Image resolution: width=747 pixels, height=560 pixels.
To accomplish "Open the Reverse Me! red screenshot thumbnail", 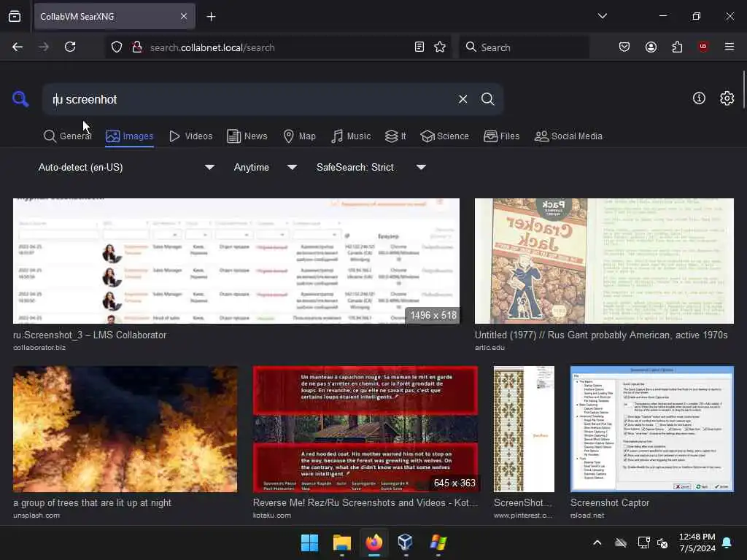I will [x=365, y=429].
